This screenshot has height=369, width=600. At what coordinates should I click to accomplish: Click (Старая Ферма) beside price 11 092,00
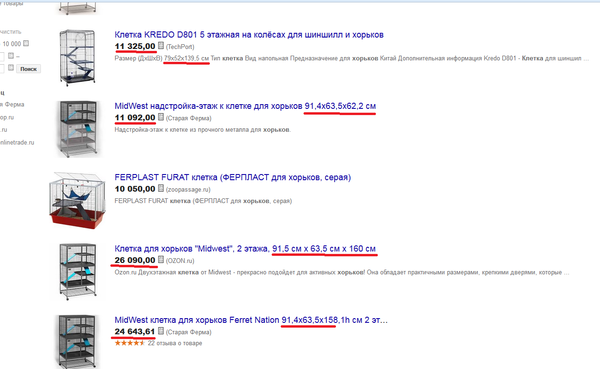tap(188, 118)
